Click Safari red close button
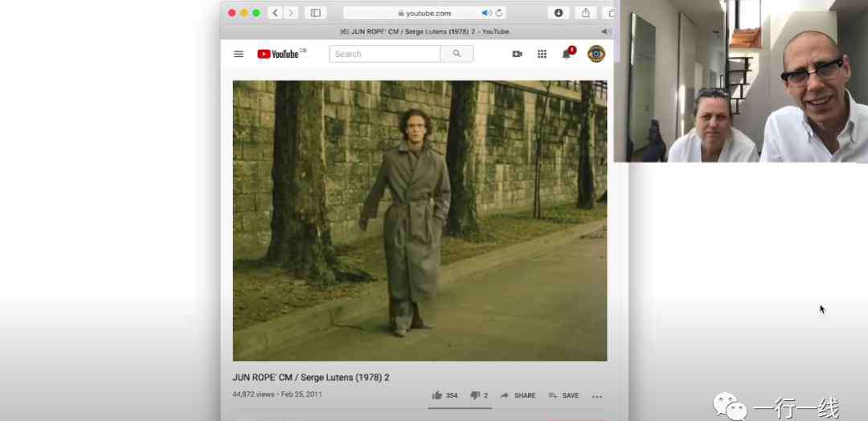Image resolution: width=868 pixels, height=421 pixels. coord(232,13)
